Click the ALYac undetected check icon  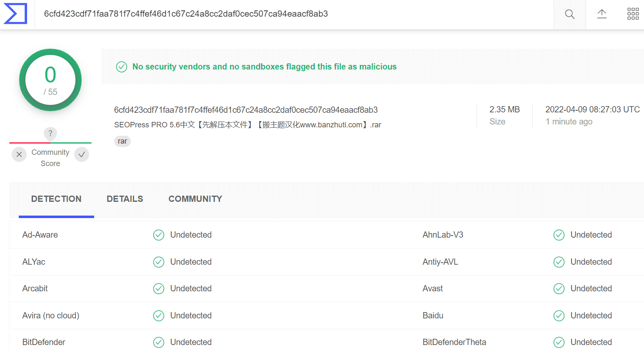[x=159, y=262]
